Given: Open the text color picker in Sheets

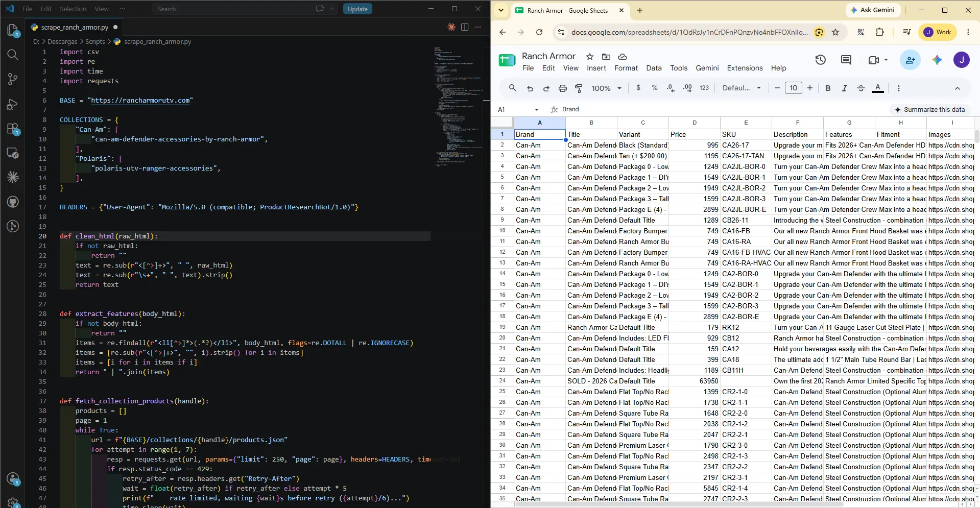Looking at the screenshot, I should (x=878, y=88).
